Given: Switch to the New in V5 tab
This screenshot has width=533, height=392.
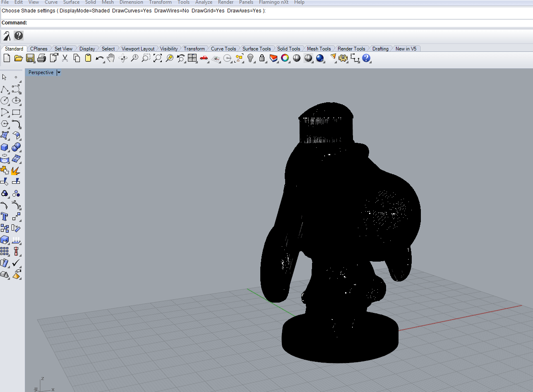Looking at the screenshot, I should point(406,49).
